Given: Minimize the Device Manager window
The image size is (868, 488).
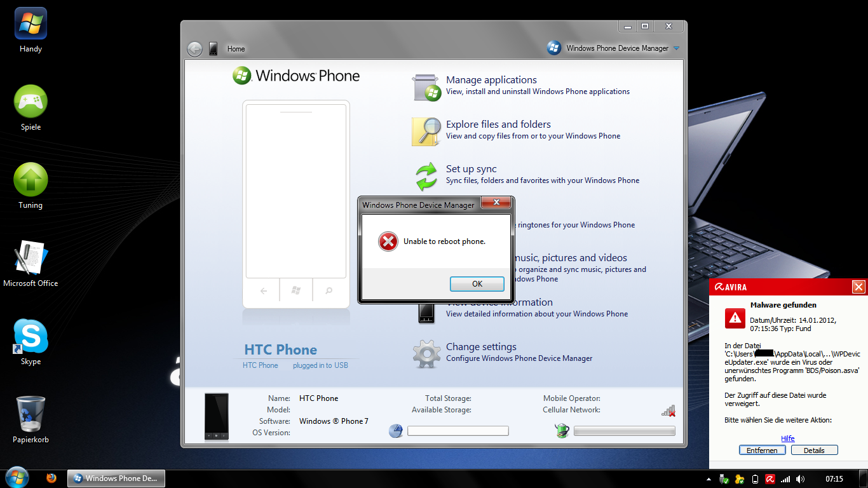Looking at the screenshot, I should coord(628,27).
